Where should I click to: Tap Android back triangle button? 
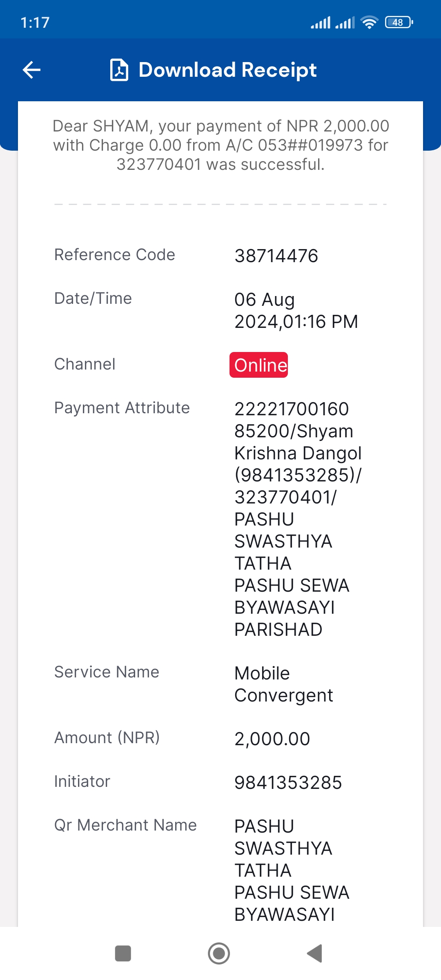click(x=315, y=953)
